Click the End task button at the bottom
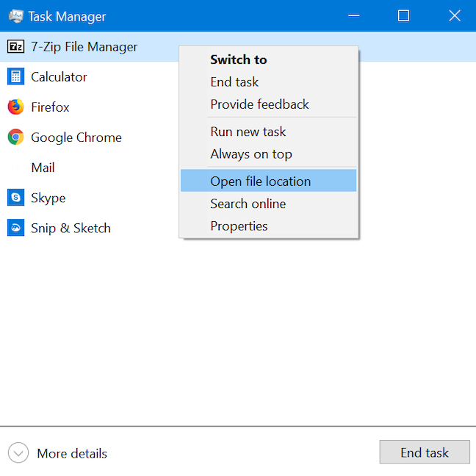The image size is (476, 476). [x=425, y=452]
